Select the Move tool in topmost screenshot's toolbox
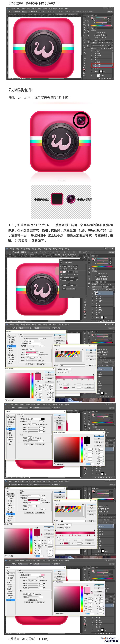 84,17
